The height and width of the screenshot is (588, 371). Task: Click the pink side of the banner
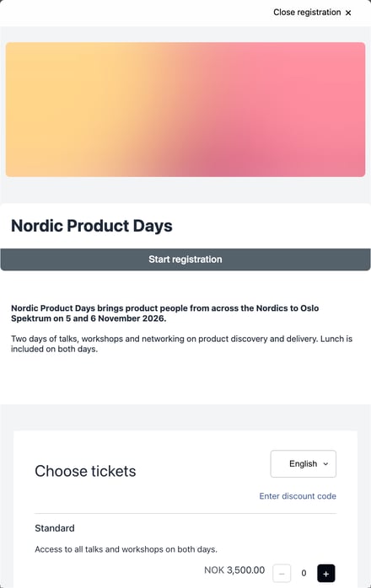point(300,110)
